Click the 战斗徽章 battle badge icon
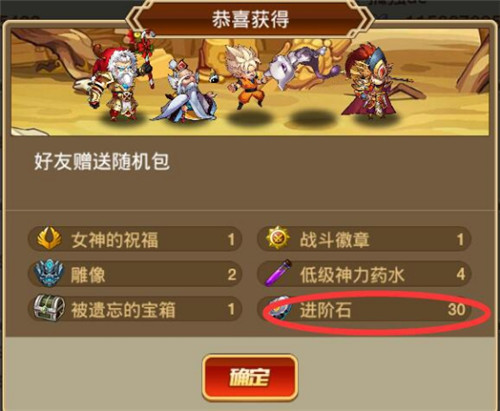 (278, 237)
